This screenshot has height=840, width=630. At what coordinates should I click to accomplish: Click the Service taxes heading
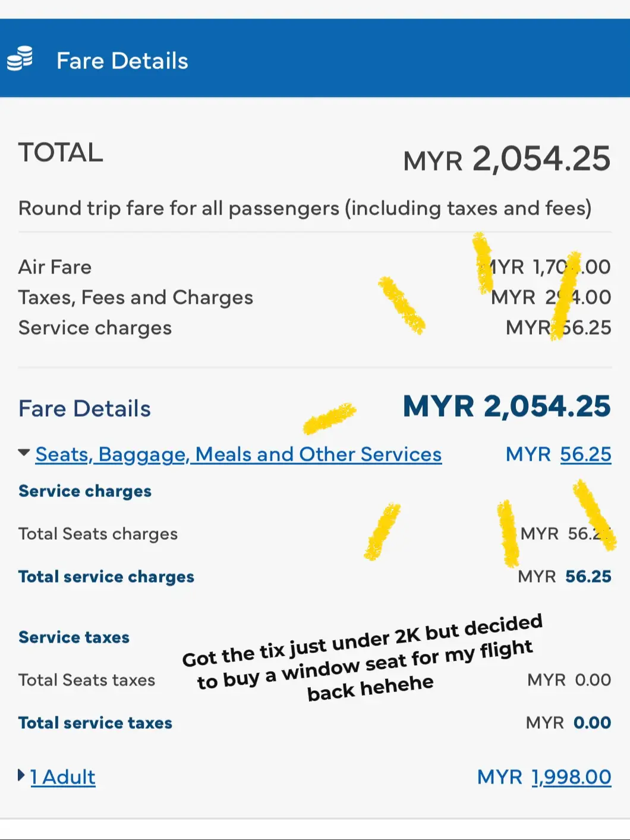(74, 637)
